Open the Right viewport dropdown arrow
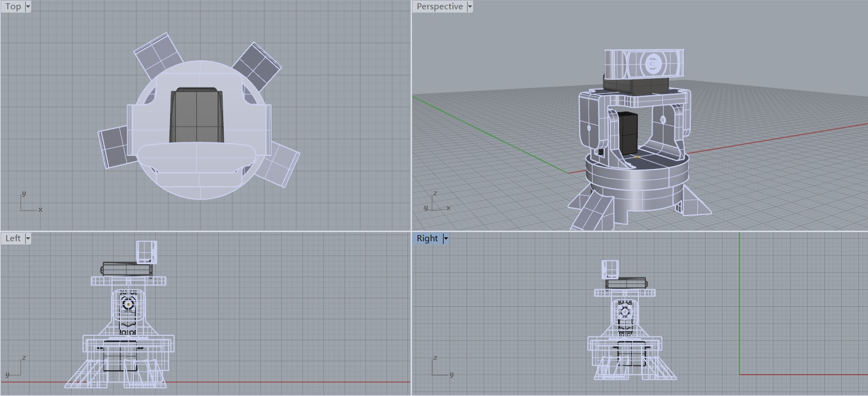The width and height of the screenshot is (868, 396). click(446, 238)
